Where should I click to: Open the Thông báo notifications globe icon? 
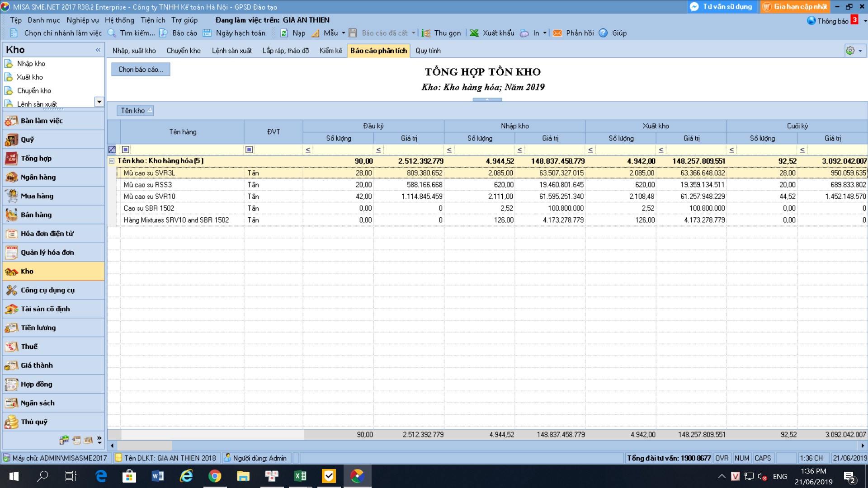[811, 21]
